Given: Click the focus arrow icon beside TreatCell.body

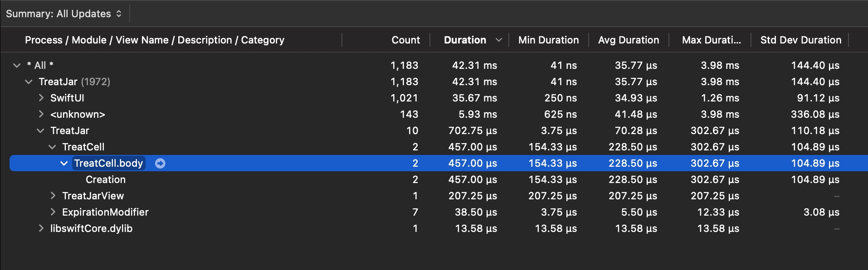Looking at the screenshot, I should click(x=160, y=163).
